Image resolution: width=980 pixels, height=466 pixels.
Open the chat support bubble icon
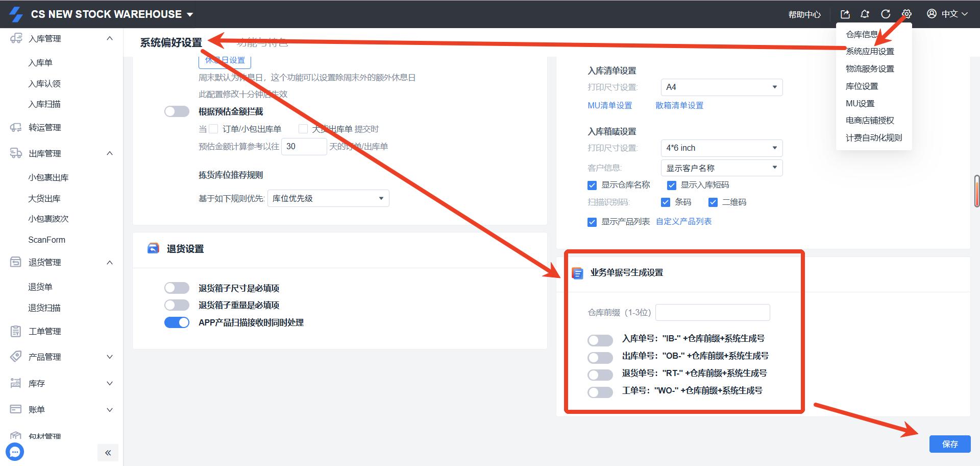(15, 452)
